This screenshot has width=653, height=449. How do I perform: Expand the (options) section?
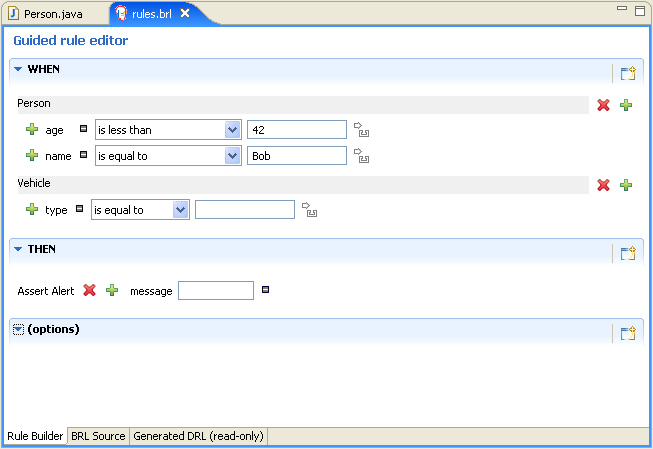tap(18, 329)
